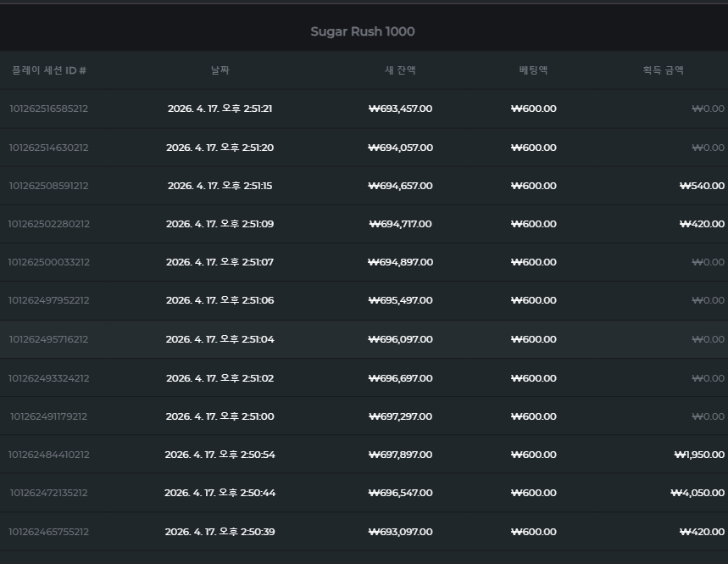Click the Sugar Rush 1000 title
The image size is (728, 564).
click(363, 31)
